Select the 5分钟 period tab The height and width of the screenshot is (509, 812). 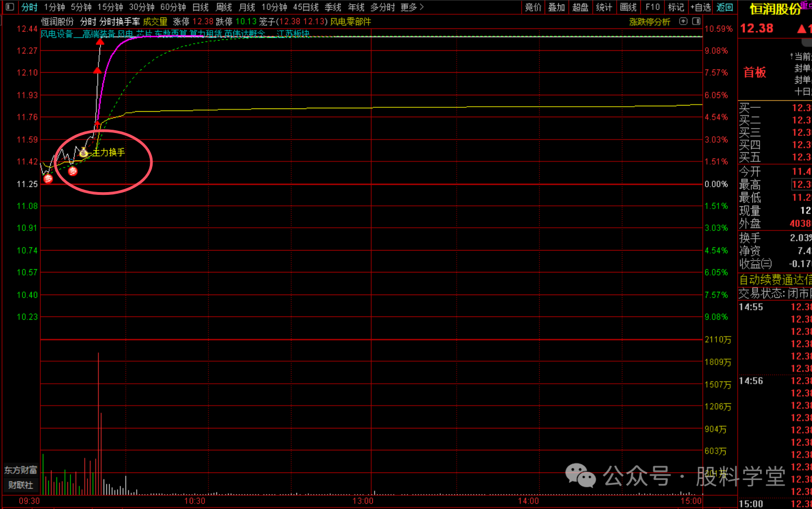[x=81, y=7]
